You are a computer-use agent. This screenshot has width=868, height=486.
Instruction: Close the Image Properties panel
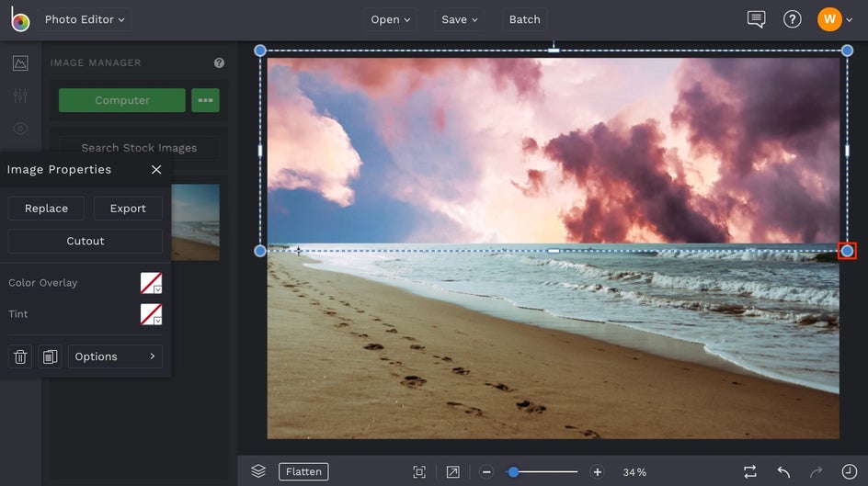point(156,170)
